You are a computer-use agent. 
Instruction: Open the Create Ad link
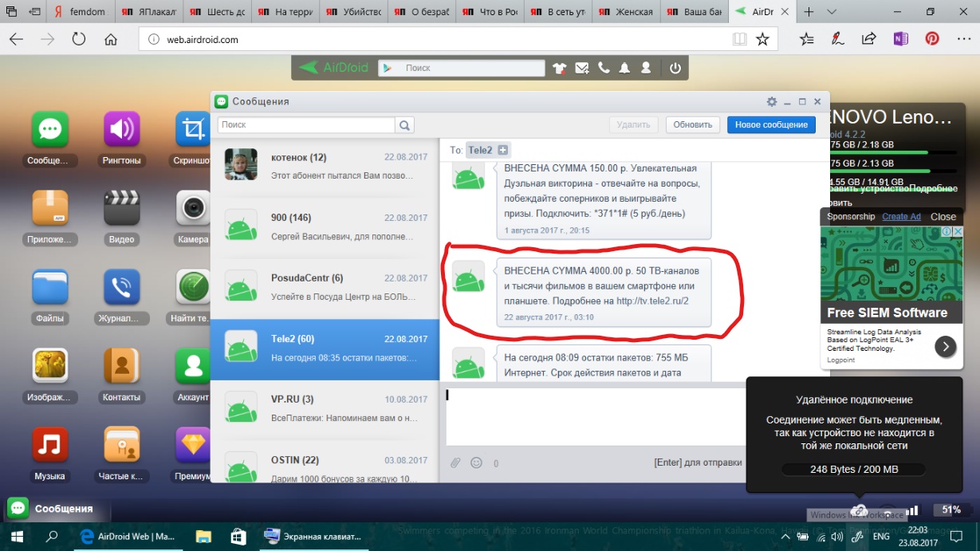point(901,217)
